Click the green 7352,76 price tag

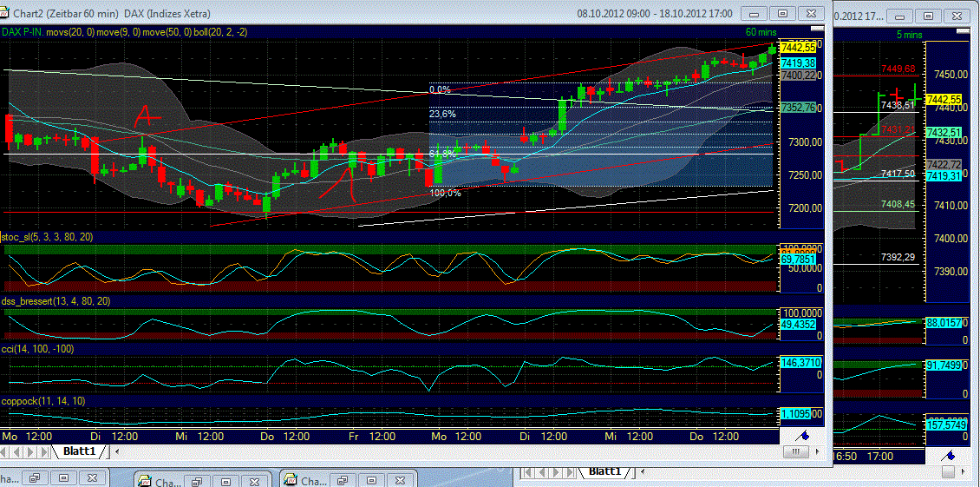798,108
